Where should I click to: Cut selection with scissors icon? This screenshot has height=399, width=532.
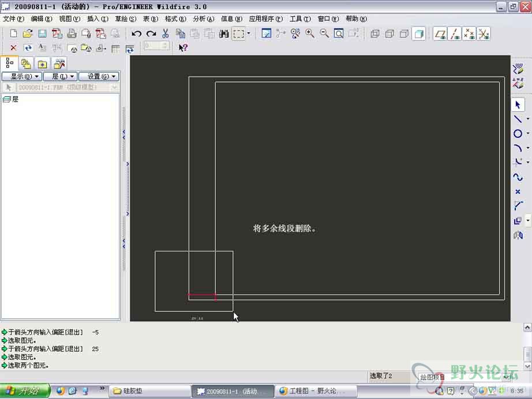[x=166, y=33]
